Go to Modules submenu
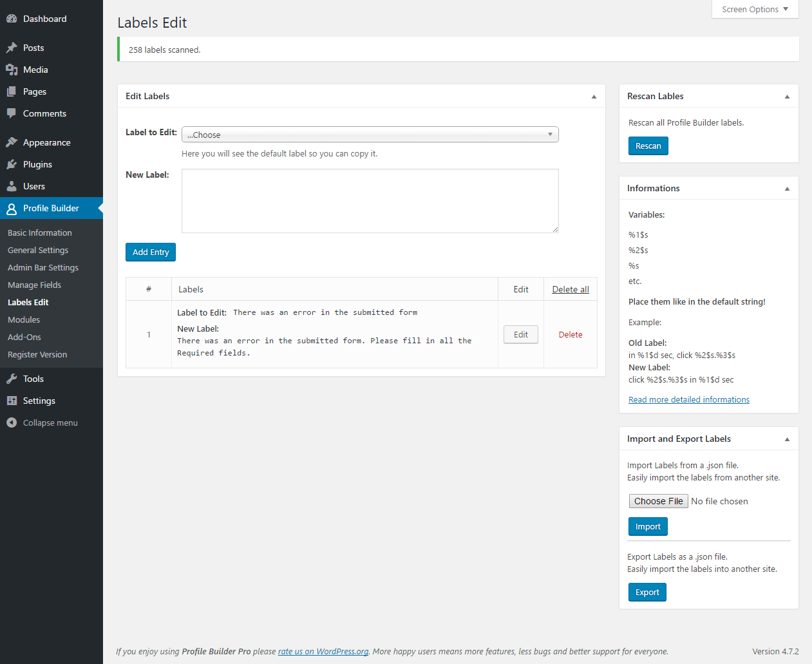This screenshot has width=812, height=664. pyautogui.click(x=24, y=319)
